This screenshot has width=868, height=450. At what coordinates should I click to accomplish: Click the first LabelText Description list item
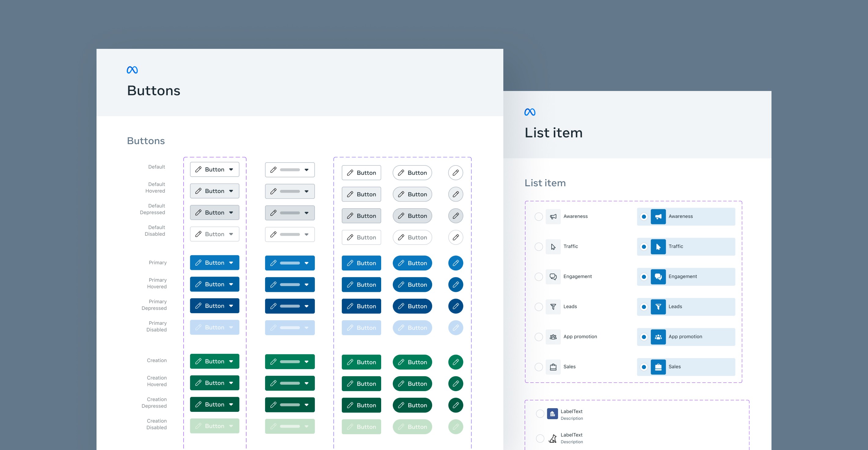(x=571, y=414)
